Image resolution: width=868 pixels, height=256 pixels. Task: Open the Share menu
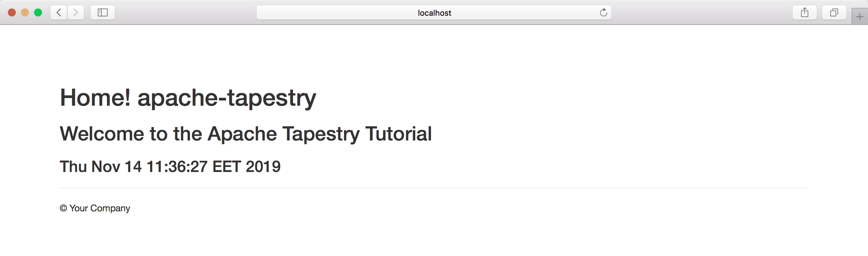point(805,13)
